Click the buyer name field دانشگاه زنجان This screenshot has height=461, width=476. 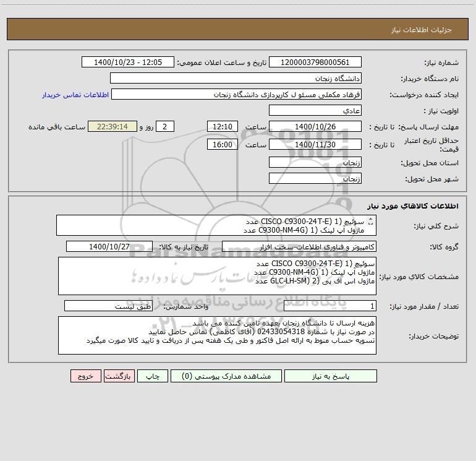point(236,79)
